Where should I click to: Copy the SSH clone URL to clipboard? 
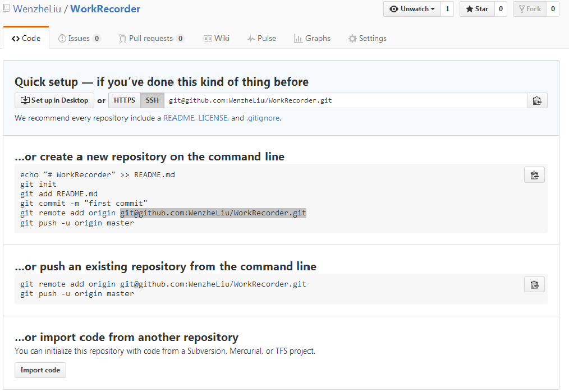[x=537, y=100]
